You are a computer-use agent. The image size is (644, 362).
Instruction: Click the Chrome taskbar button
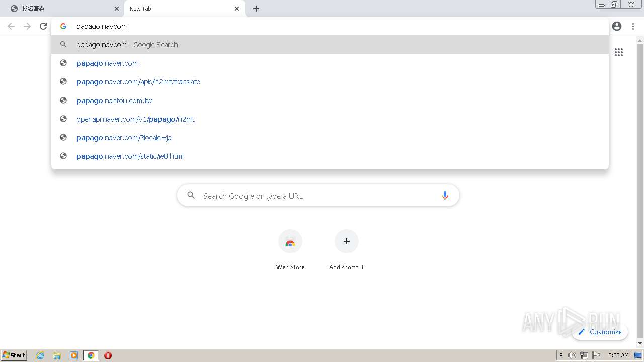[x=91, y=355]
